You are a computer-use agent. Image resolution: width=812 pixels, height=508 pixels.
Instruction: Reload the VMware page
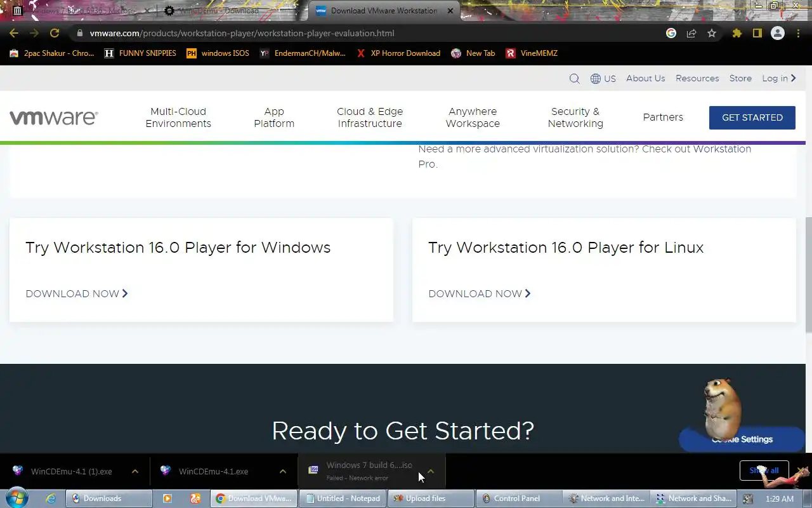[55, 33]
